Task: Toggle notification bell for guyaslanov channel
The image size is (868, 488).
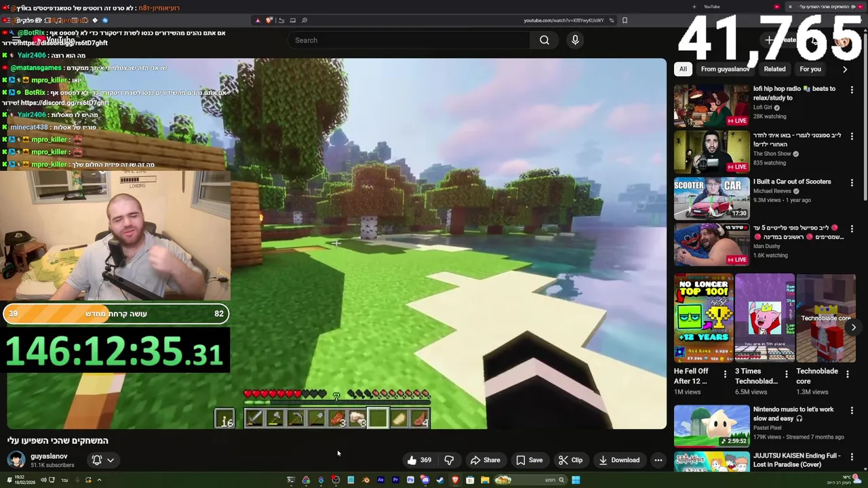Action: tap(96, 460)
